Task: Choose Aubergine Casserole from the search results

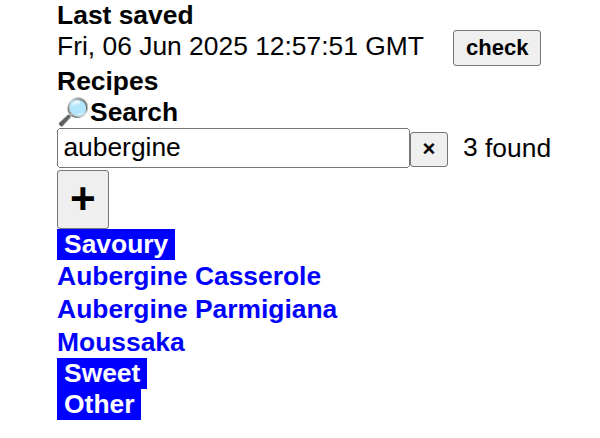Action: pos(189,276)
